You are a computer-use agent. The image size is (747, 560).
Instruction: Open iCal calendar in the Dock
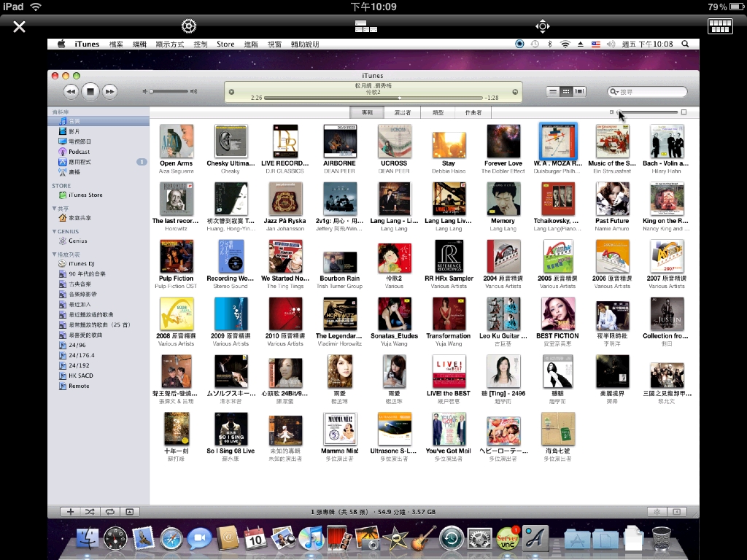tap(255, 539)
